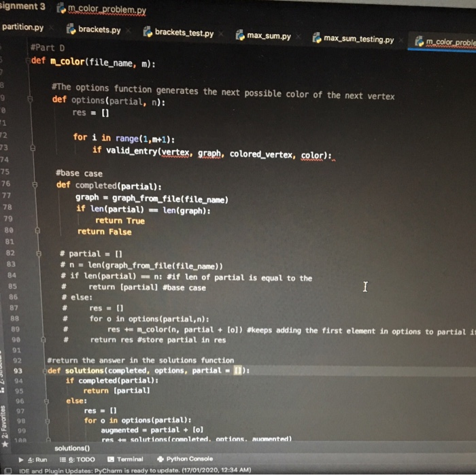This screenshot has width=476, height=475.
Task: Click the 'IDE and Plugin Updates' status message
Action: (135, 470)
